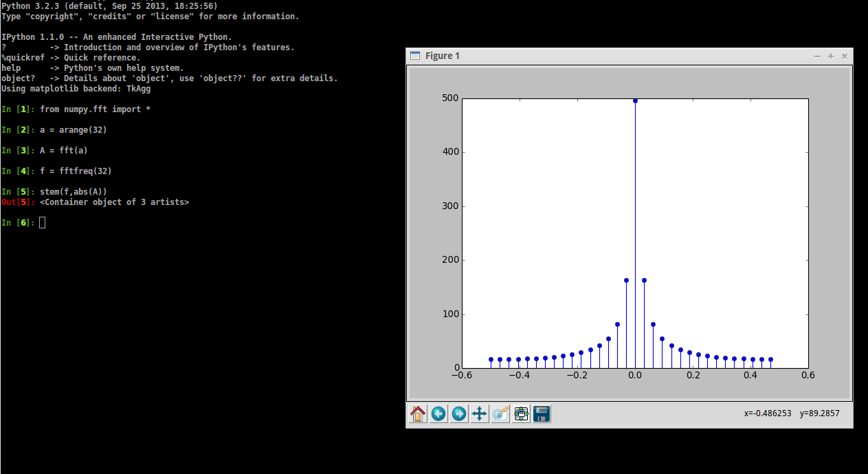
Task: Activate the Zoom to rectangle tool
Action: tap(500, 413)
